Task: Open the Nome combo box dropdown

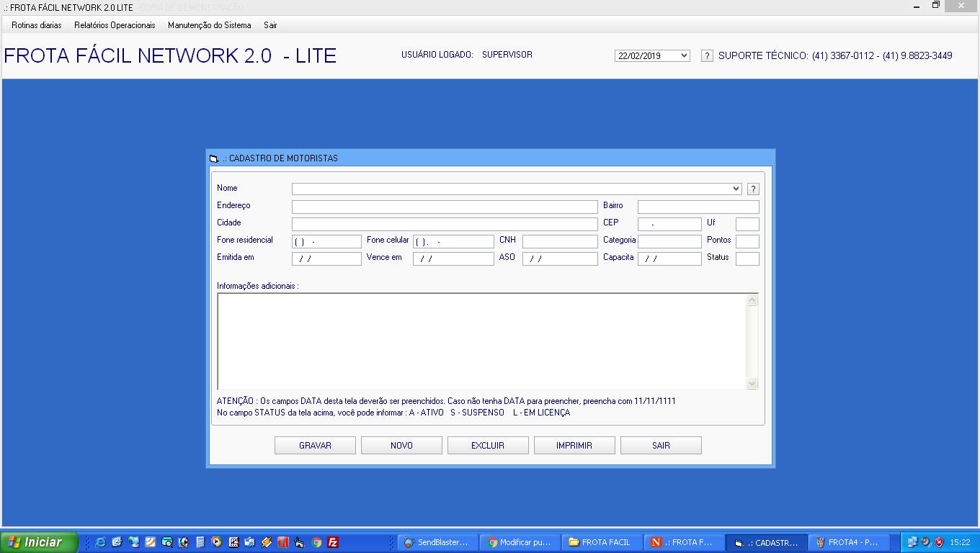Action: pos(737,188)
